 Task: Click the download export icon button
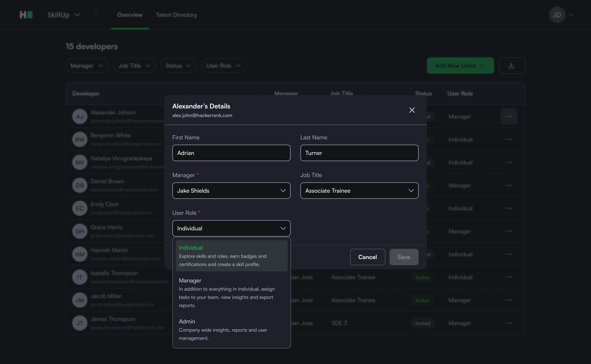(x=512, y=65)
